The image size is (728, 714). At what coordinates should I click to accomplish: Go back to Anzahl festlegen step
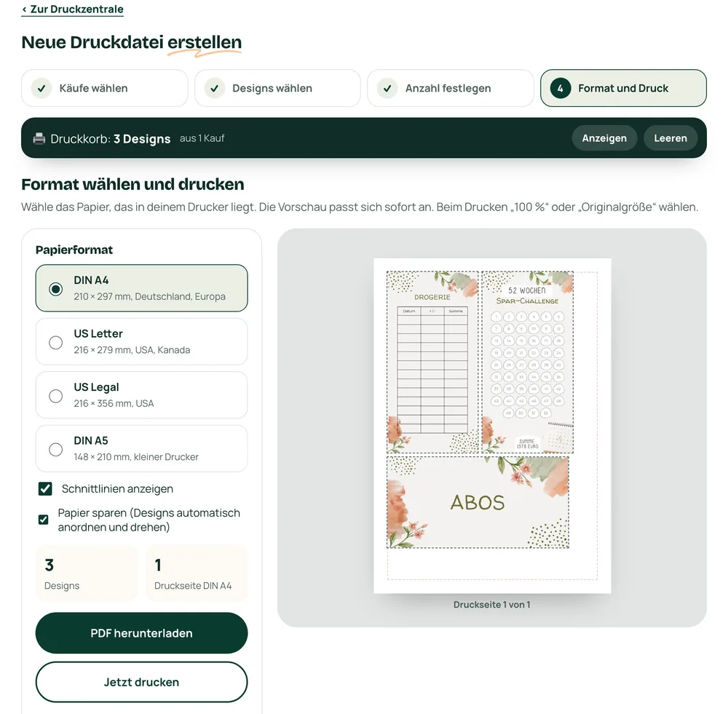[451, 88]
